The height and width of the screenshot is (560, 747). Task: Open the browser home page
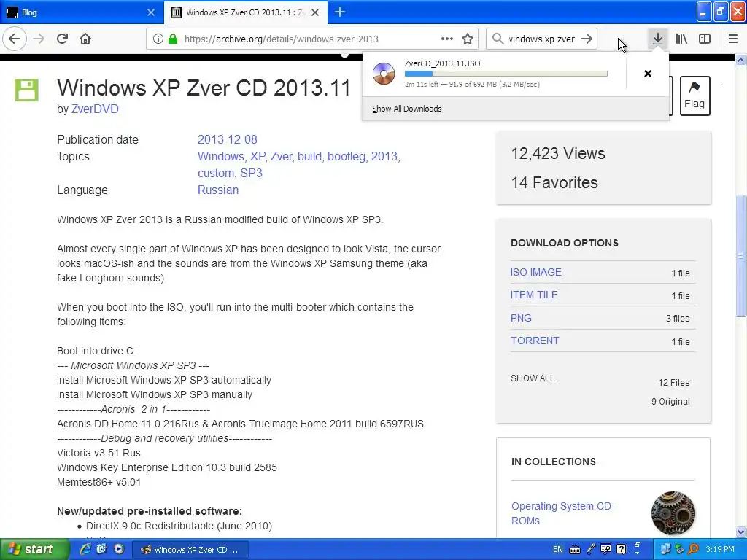tap(85, 39)
